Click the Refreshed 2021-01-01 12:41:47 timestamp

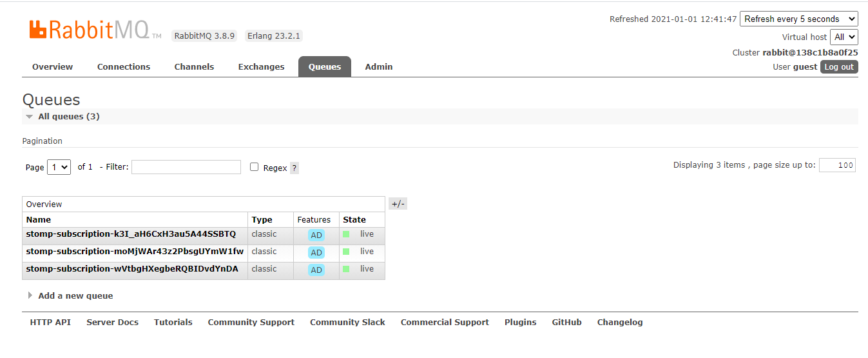pyautogui.click(x=673, y=19)
